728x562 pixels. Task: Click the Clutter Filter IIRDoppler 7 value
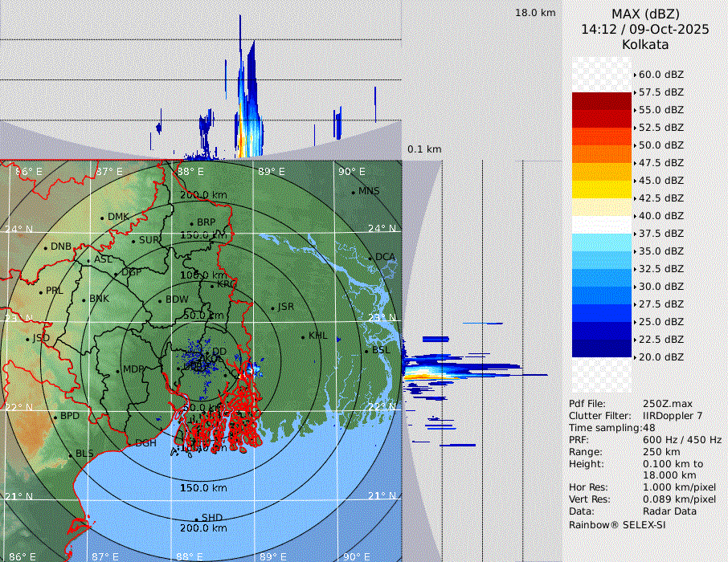coord(673,416)
